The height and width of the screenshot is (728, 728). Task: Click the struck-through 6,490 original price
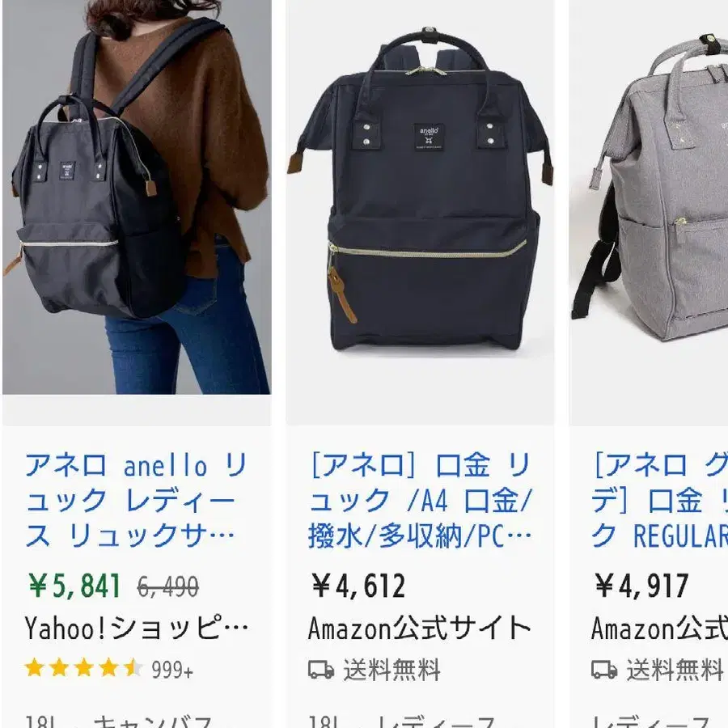click(x=168, y=587)
